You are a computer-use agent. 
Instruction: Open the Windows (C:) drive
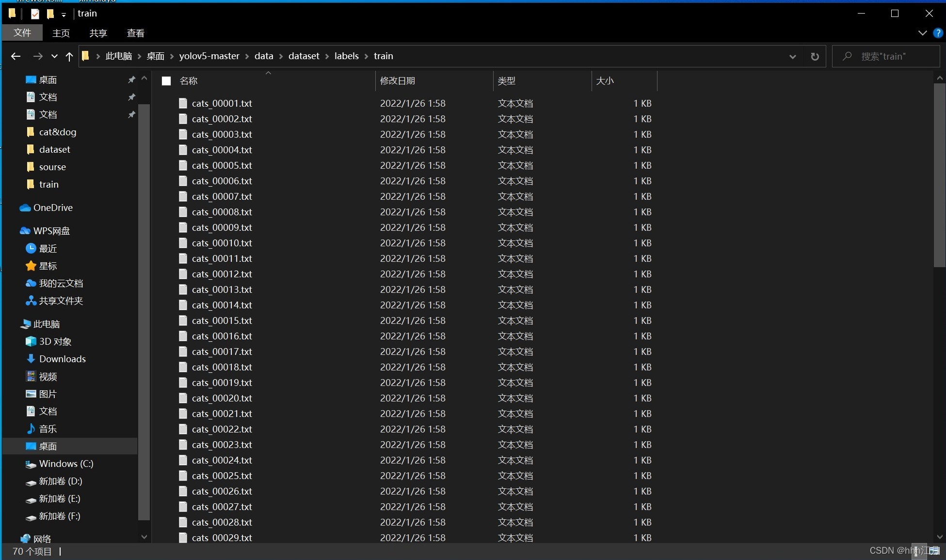coord(59,464)
